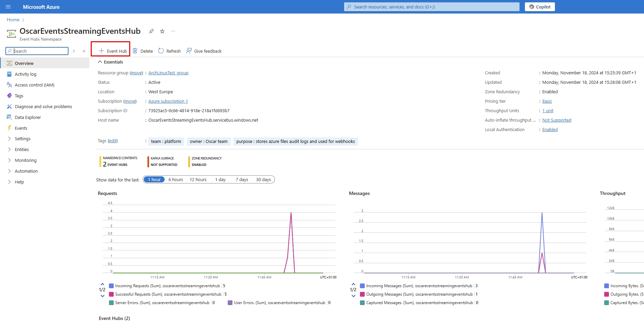Screen dimensions: 644x323
Task: Open the Basic pricing tier link
Action: pyautogui.click(x=547, y=101)
